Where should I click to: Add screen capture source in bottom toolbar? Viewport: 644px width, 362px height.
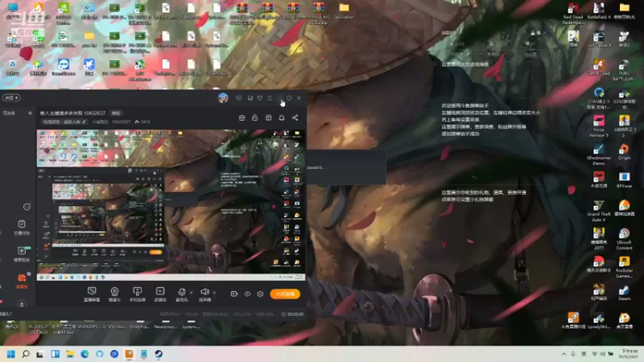point(92,294)
